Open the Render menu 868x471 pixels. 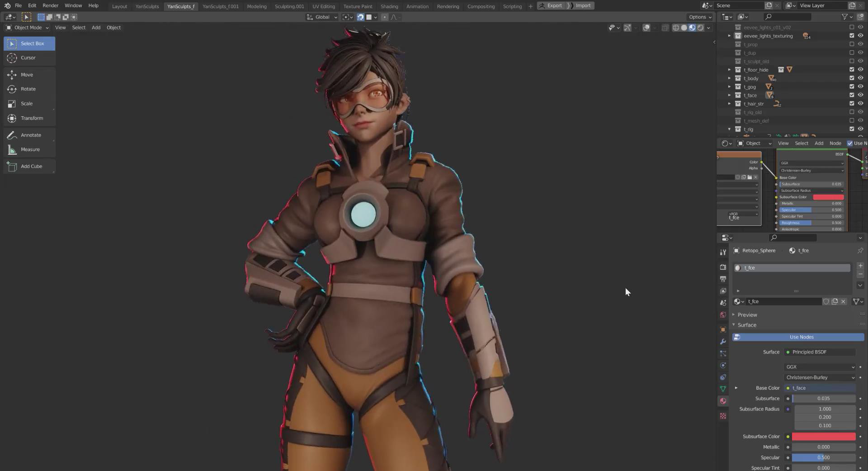point(51,6)
